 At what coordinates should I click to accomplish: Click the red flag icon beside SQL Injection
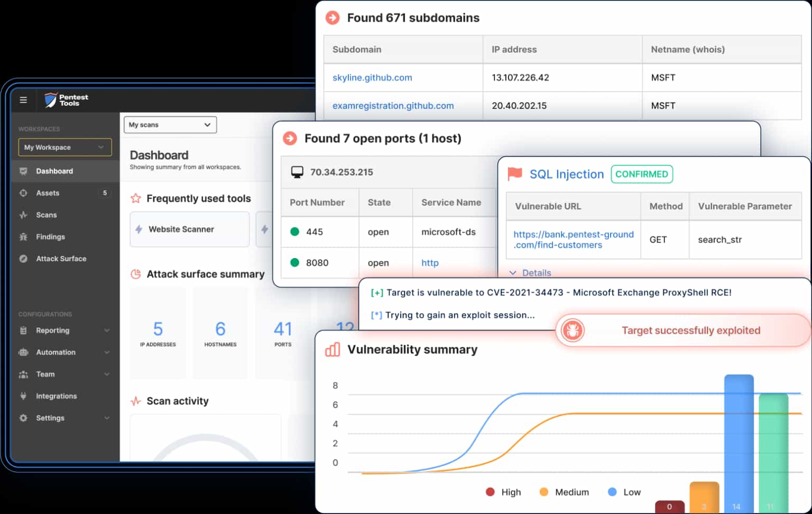tap(513, 173)
